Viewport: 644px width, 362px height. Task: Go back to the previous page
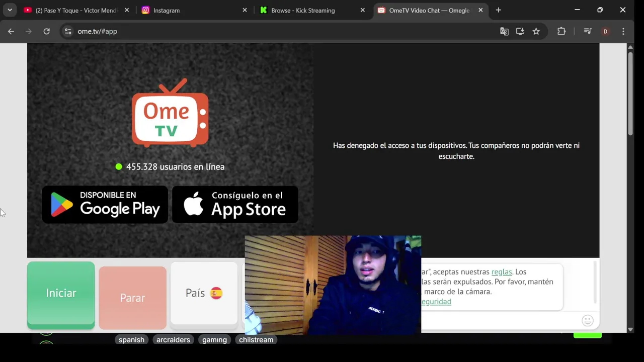(11, 31)
